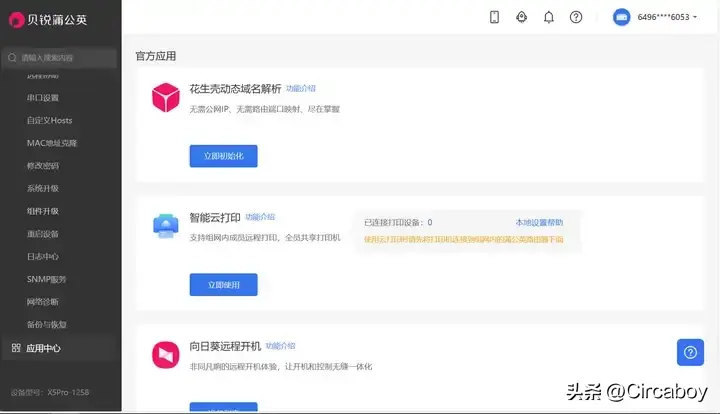Image resolution: width=720 pixels, height=414 pixels.
Task: Open the notification bell
Action: pos(549,17)
